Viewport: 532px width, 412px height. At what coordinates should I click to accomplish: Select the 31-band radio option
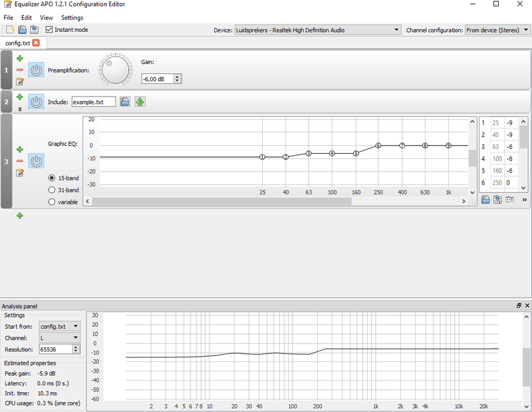point(52,190)
